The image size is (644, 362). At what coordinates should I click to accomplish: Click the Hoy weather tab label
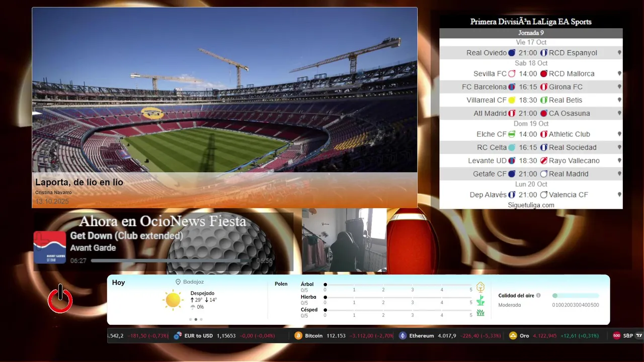tap(118, 283)
